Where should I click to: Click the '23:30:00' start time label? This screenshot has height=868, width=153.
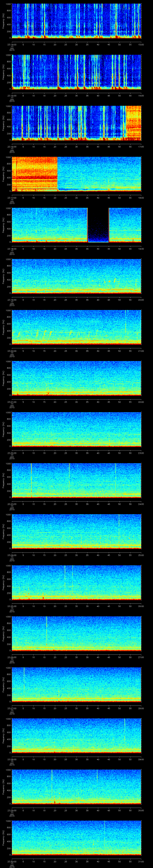(x=12, y=861)
